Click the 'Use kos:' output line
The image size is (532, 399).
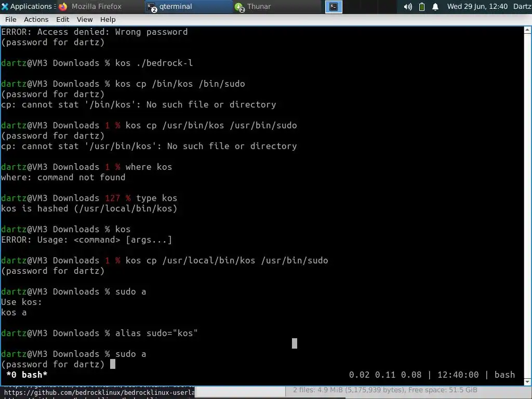click(21, 302)
